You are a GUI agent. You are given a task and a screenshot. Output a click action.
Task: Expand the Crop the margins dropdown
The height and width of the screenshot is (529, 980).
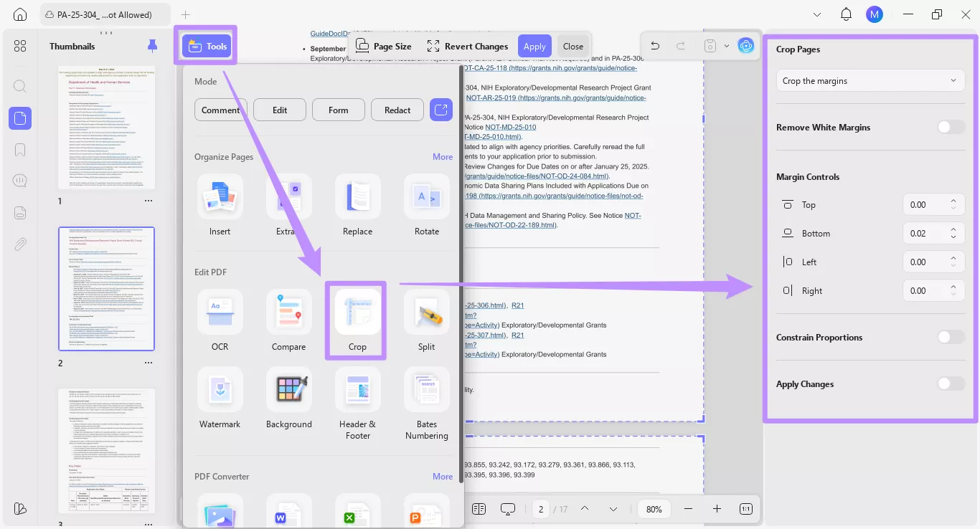click(871, 80)
